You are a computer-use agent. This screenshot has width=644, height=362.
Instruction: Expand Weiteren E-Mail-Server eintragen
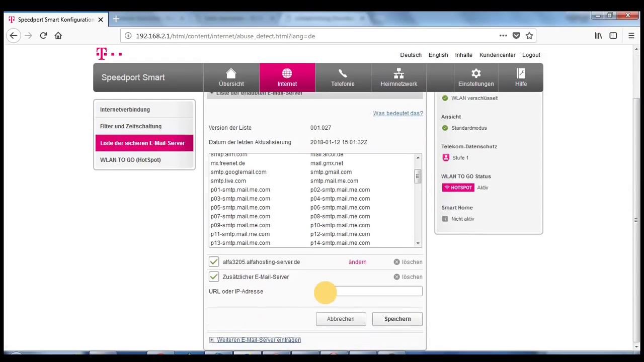tap(255, 340)
